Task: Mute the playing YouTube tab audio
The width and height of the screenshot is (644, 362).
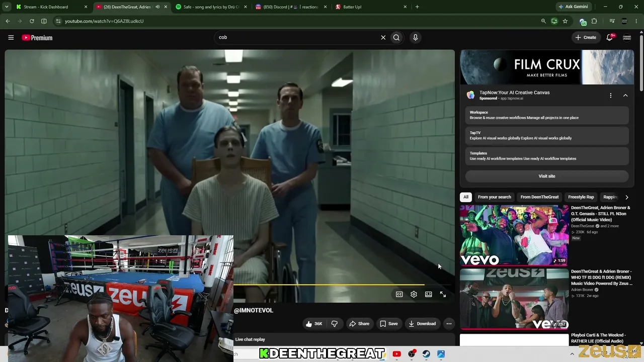Action: [157, 7]
